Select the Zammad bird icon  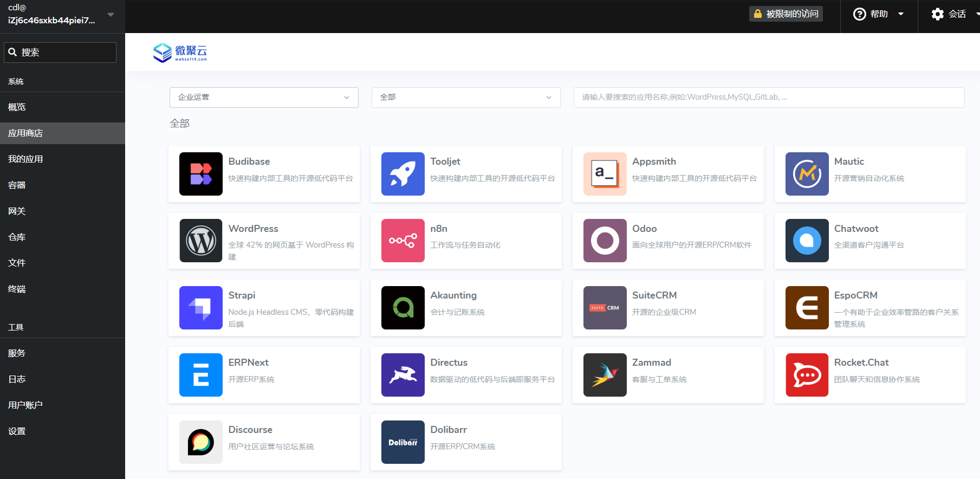605,375
